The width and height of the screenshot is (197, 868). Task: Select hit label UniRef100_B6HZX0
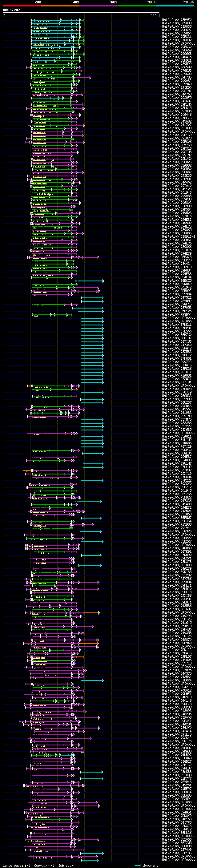(177, 335)
